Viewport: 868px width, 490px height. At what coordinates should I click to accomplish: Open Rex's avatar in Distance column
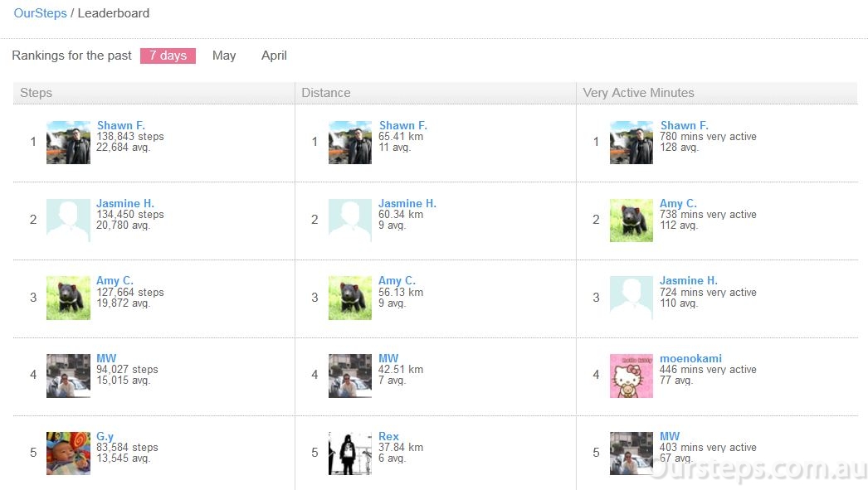click(350, 454)
